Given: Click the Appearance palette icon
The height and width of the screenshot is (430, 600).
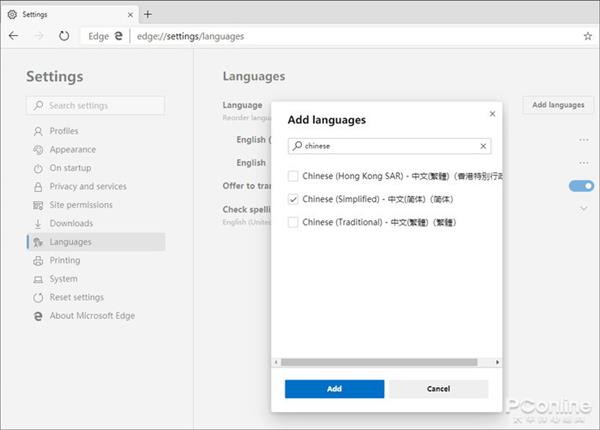Looking at the screenshot, I should tap(38, 150).
